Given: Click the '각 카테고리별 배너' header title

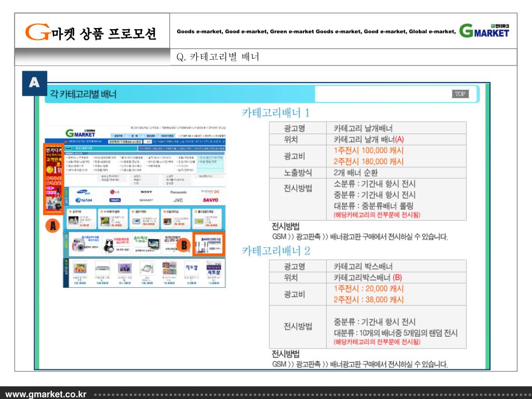Looking at the screenshot, I should (83, 94).
